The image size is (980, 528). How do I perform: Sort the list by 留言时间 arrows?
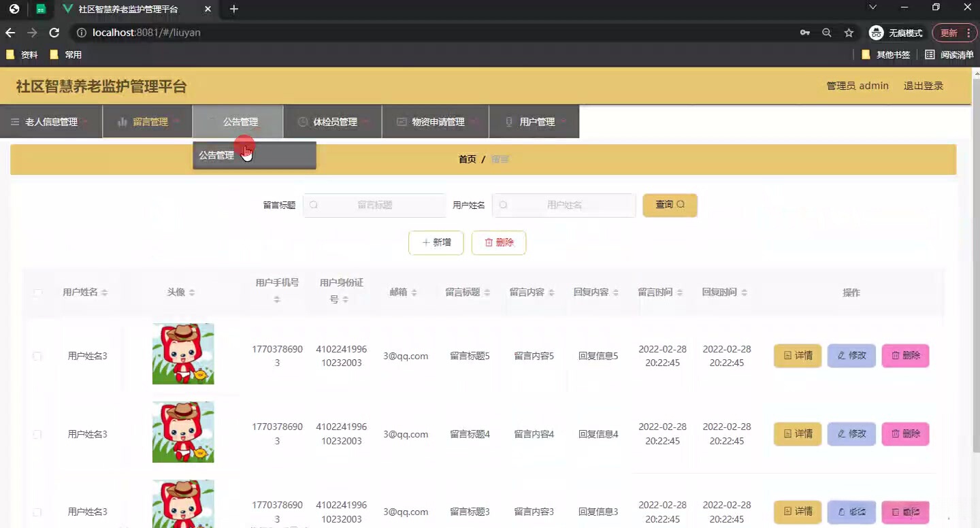pyautogui.click(x=679, y=293)
